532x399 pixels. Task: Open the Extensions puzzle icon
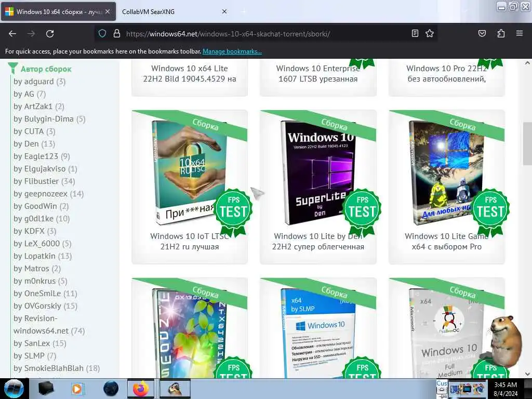(x=501, y=33)
